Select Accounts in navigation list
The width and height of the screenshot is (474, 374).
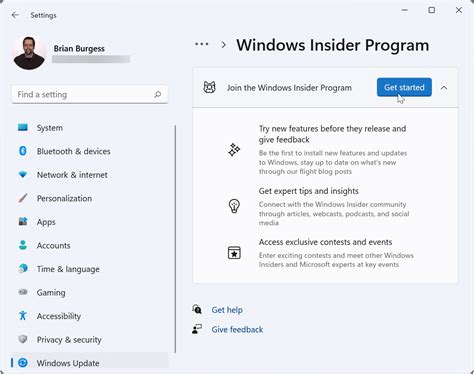[90, 245]
